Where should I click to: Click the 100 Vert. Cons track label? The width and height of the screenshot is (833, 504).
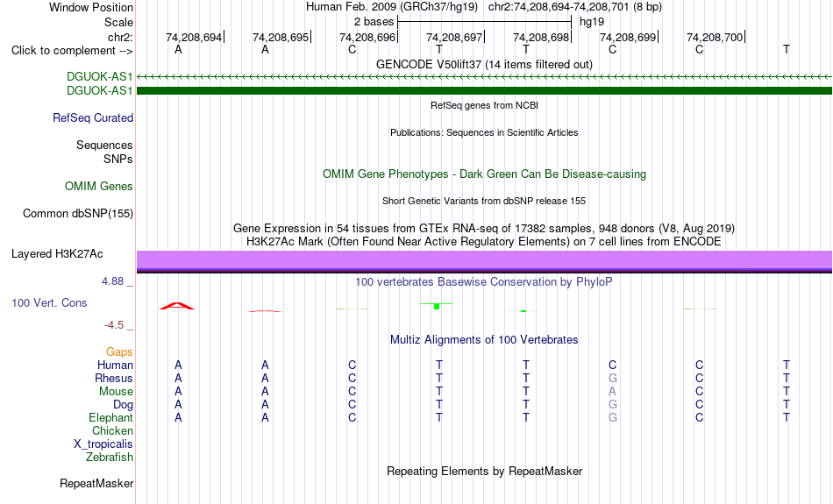tap(49, 302)
